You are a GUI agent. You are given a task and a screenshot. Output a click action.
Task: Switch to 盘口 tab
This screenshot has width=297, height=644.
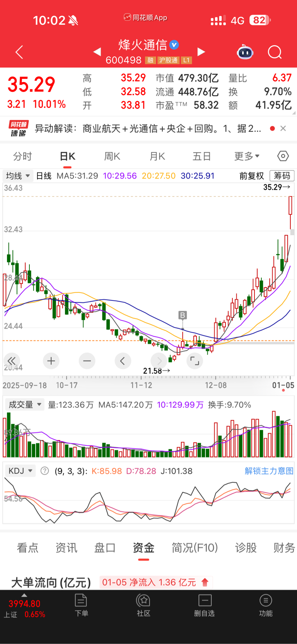tap(105, 548)
